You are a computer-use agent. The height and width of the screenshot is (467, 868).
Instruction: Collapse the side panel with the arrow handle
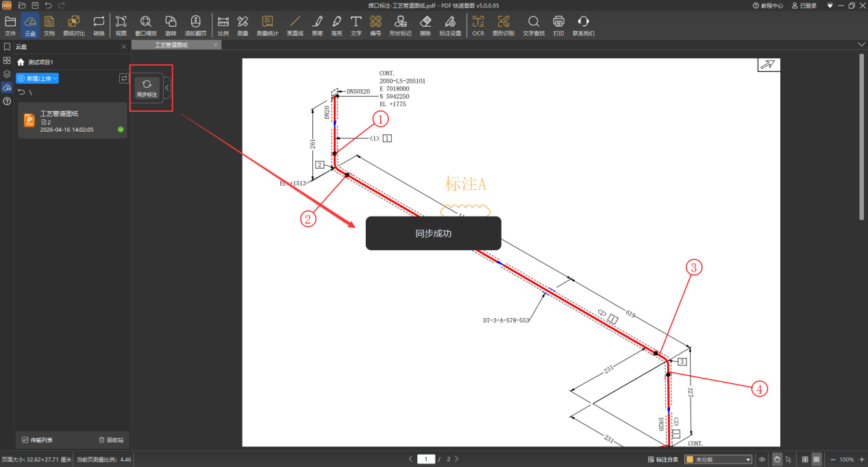tap(167, 88)
